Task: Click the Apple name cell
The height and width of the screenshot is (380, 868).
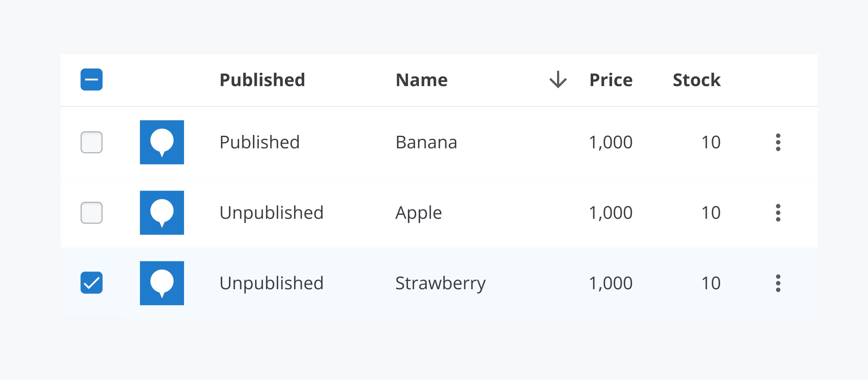Action: (418, 213)
